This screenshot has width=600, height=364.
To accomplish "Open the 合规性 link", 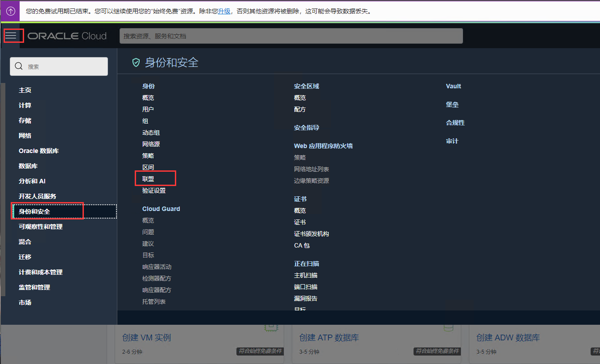I will [x=455, y=123].
